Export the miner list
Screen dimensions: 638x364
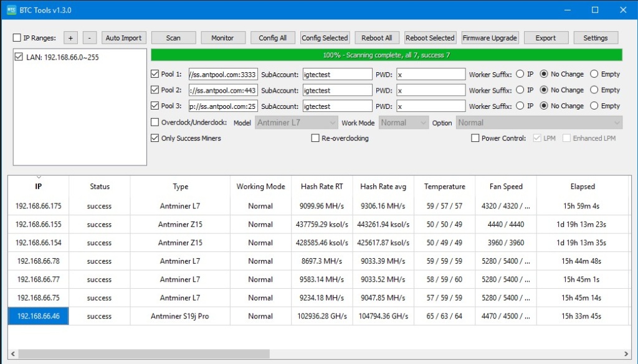tap(546, 38)
